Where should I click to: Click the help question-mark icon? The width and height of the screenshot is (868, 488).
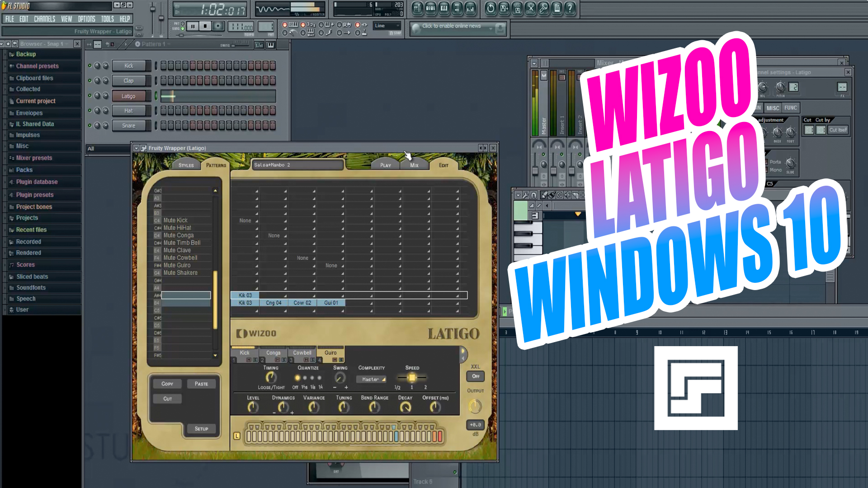(570, 8)
